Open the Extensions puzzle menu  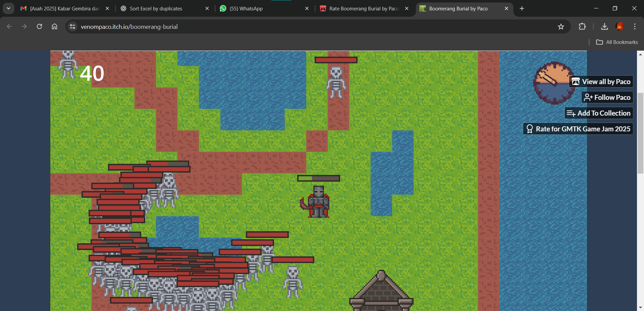(x=582, y=26)
